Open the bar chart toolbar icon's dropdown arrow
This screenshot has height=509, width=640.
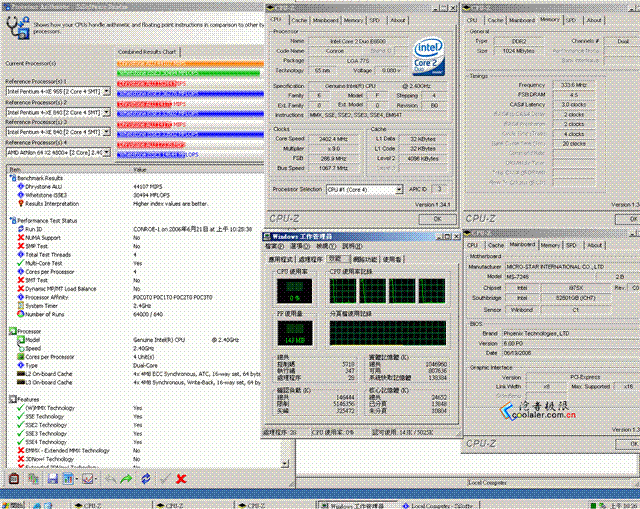click(x=77, y=479)
